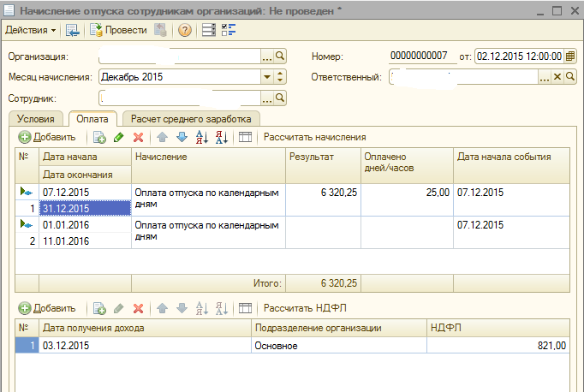
Task: Click the copy row icon in accruals toolbar
Action: click(99, 137)
